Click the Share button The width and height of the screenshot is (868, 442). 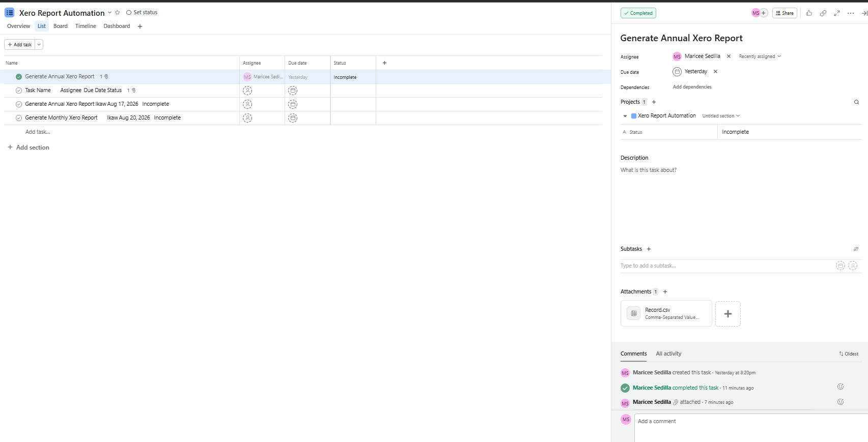[x=785, y=13]
